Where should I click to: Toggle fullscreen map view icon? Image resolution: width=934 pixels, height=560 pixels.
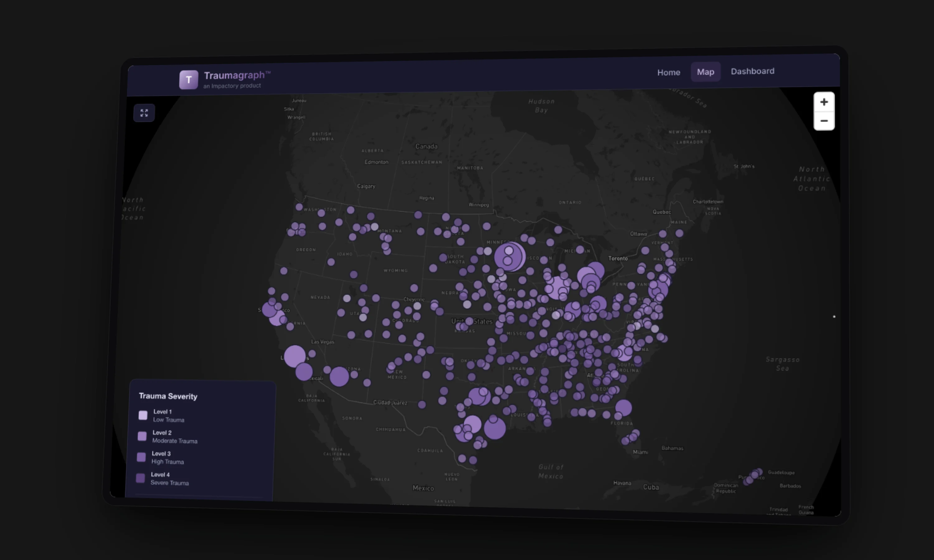click(144, 113)
